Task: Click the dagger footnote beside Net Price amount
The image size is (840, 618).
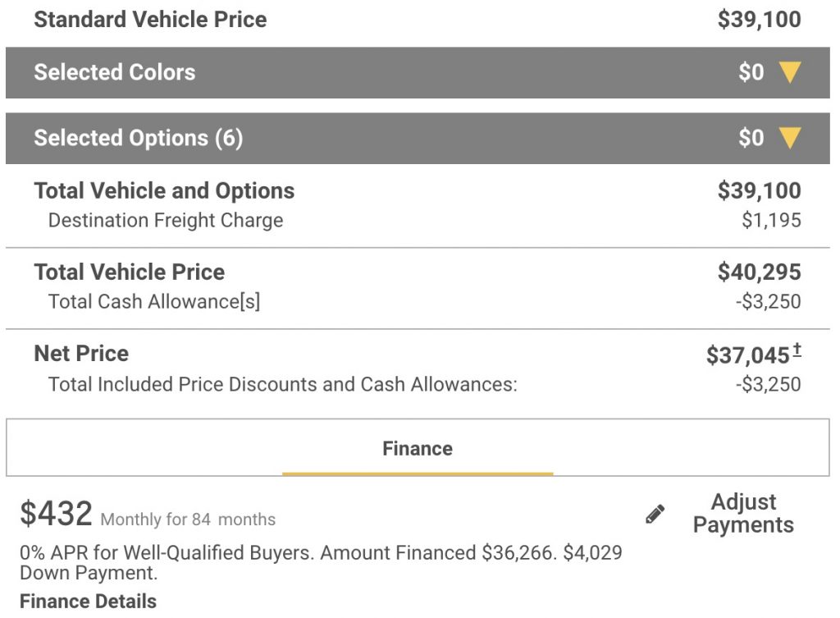Action: (797, 350)
